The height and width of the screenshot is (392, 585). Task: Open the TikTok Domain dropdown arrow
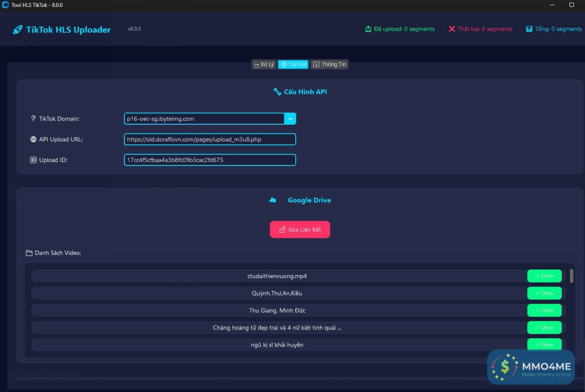click(x=290, y=119)
